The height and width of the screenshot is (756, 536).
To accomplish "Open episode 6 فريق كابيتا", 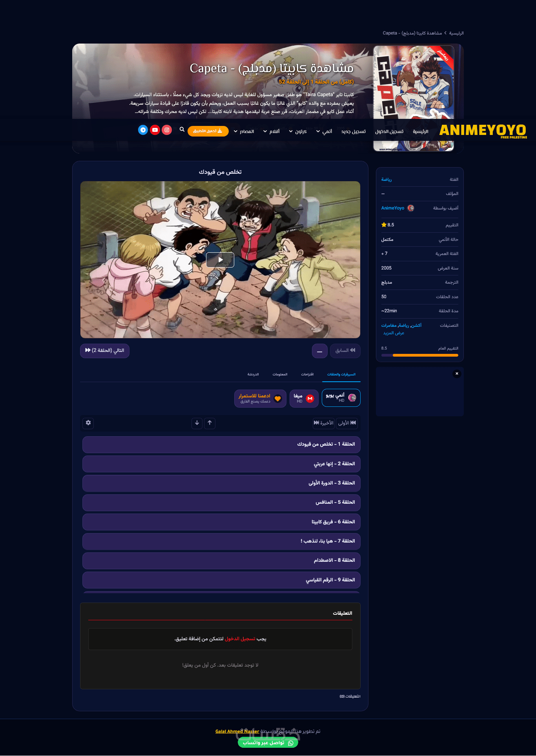I will 221,522.
